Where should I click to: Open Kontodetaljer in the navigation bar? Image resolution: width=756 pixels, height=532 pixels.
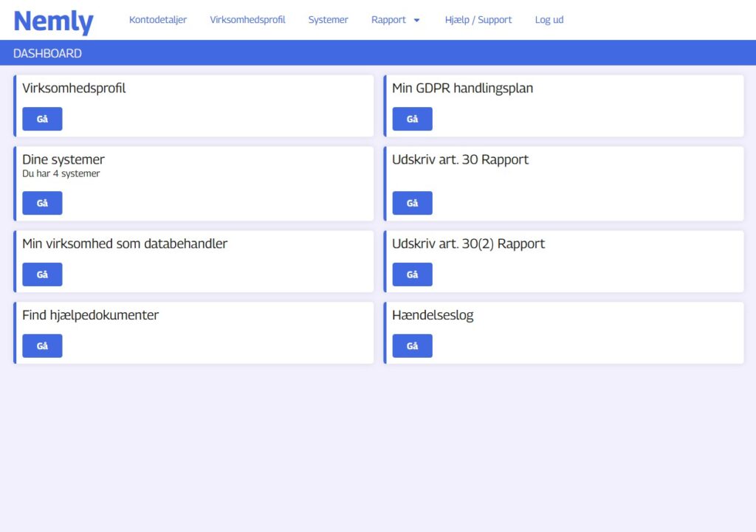point(158,20)
